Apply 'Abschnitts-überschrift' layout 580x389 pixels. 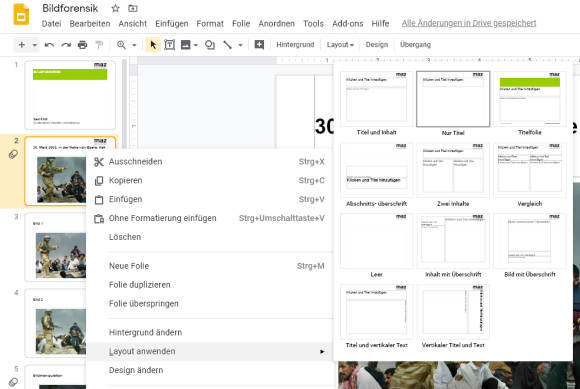click(x=376, y=175)
